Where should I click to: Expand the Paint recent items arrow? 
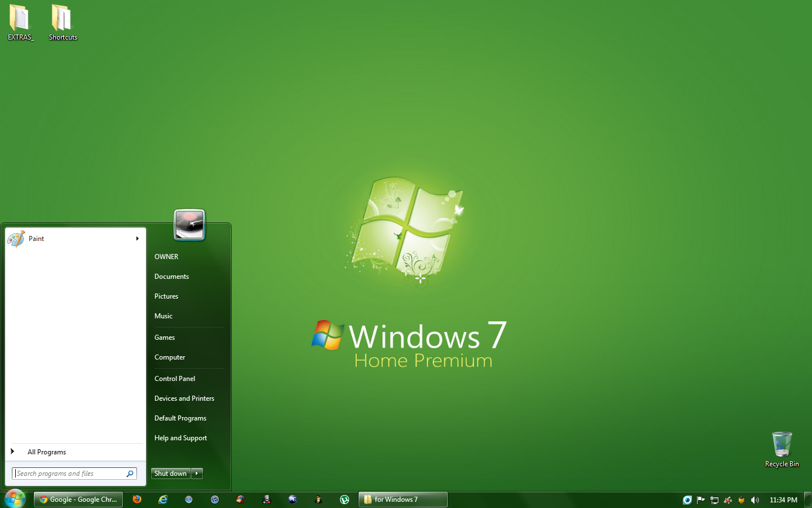pyautogui.click(x=137, y=239)
